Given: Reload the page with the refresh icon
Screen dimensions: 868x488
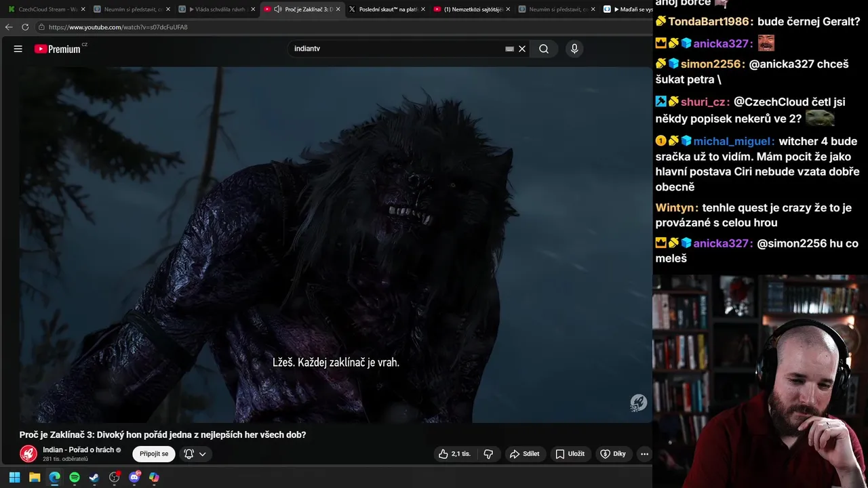Looking at the screenshot, I should click(25, 27).
